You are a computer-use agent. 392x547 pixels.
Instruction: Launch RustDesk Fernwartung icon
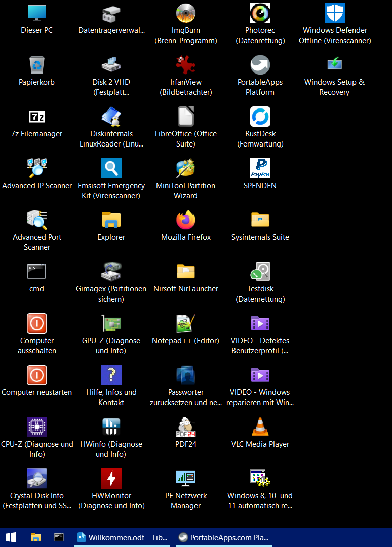click(x=260, y=117)
